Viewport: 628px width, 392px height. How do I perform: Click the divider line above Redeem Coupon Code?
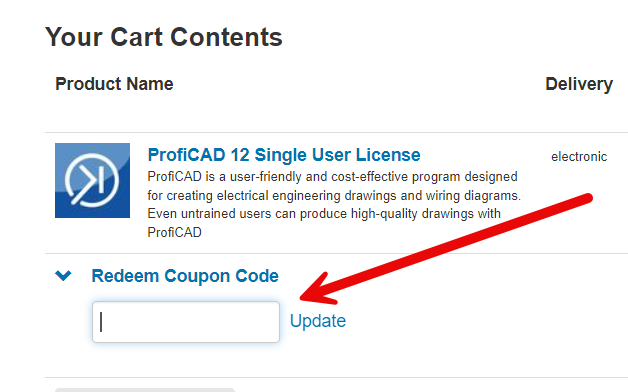coord(336,253)
